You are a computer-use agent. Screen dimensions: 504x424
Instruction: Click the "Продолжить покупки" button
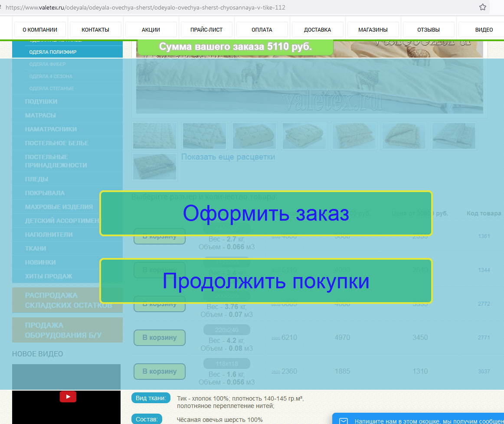click(x=266, y=281)
